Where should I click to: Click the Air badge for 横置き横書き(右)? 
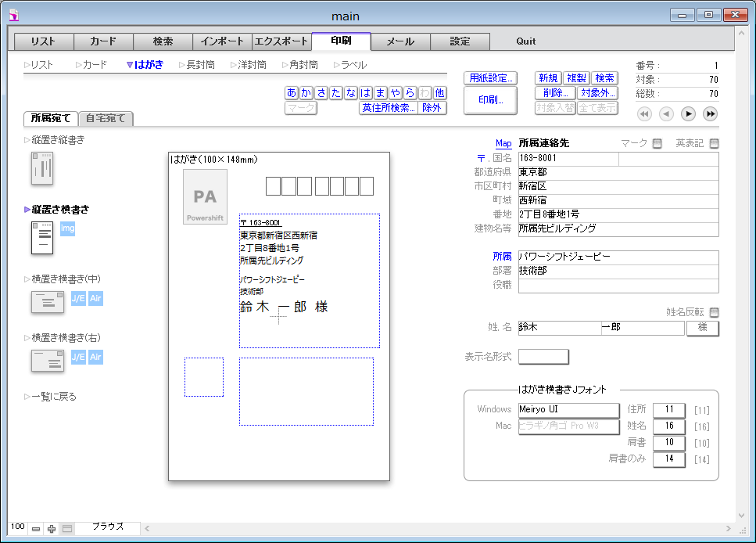coord(95,358)
